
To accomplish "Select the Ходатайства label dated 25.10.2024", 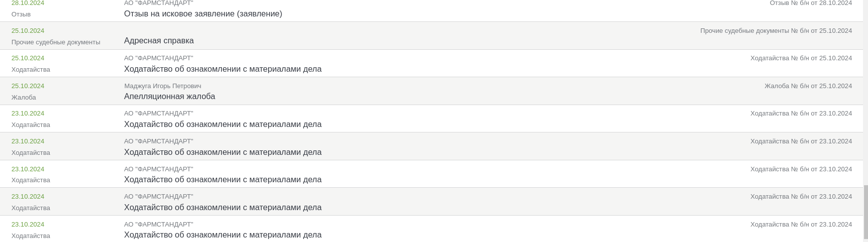I will pyautogui.click(x=31, y=70).
